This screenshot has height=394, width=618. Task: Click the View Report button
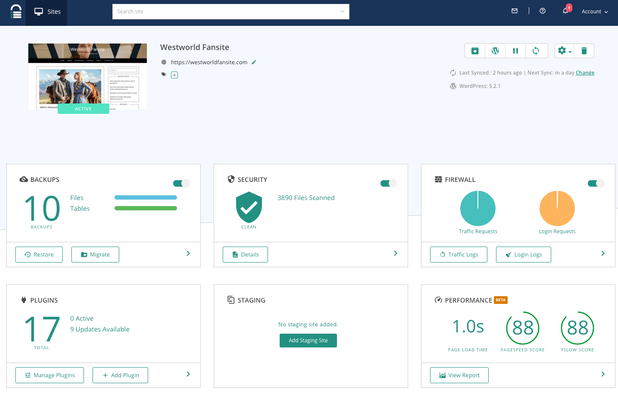click(460, 375)
